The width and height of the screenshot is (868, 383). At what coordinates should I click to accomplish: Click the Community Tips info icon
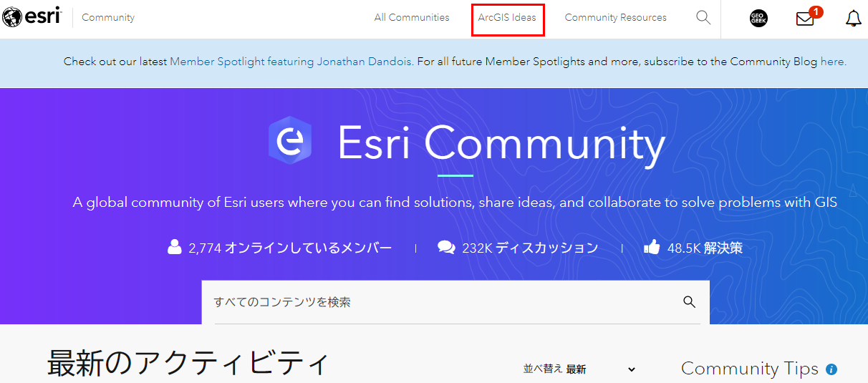click(831, 369)
